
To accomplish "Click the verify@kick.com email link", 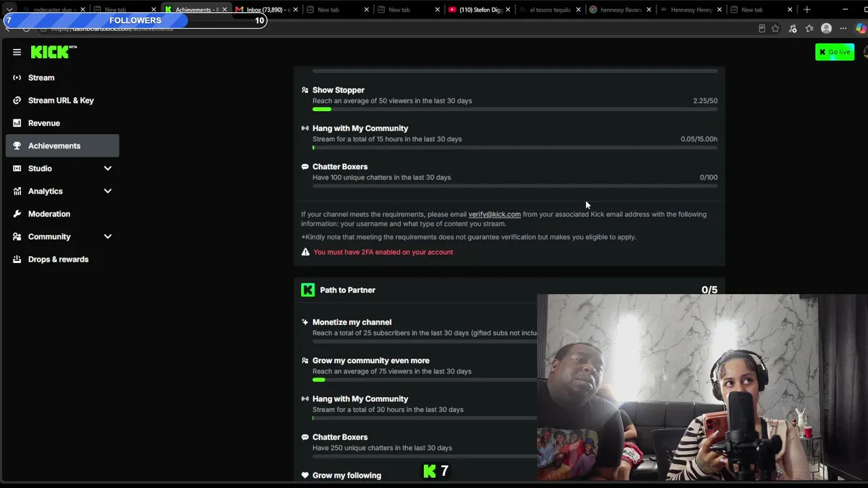I will pos(494,214).
